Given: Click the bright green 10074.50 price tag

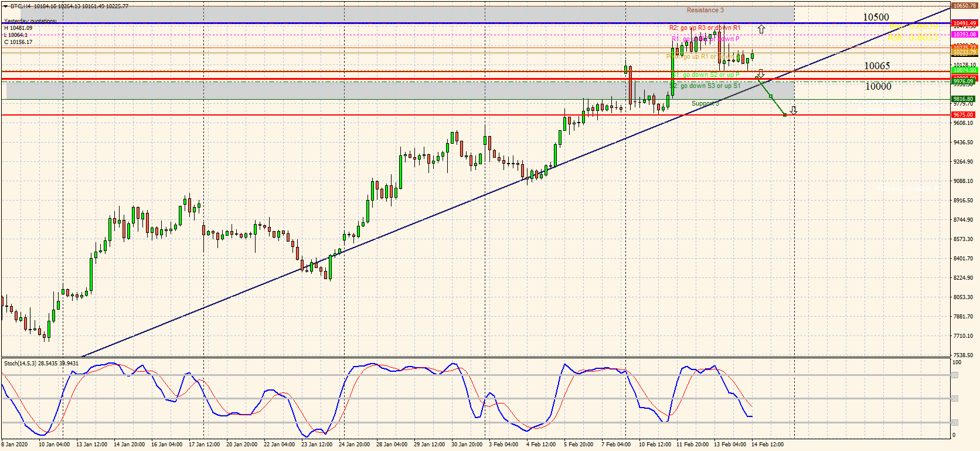Looking at the screenshot, I should pyautogui.click(x=964, y=70).
